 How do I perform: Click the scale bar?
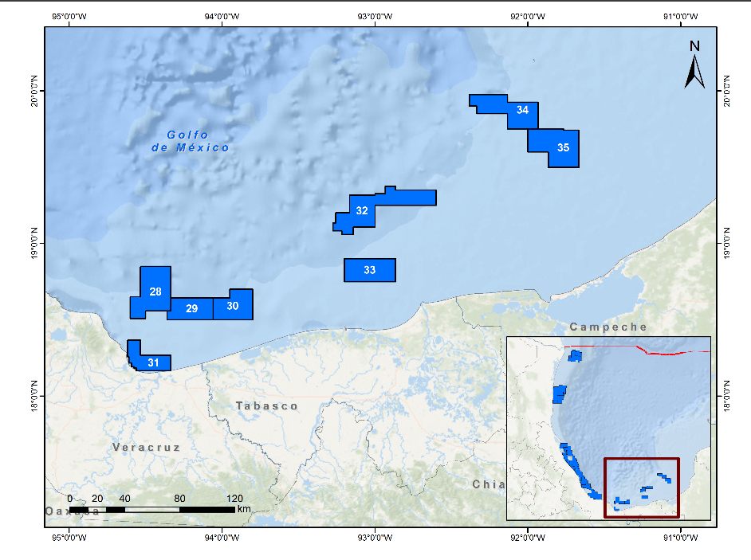pyautogui.click(x=151, y=509)
